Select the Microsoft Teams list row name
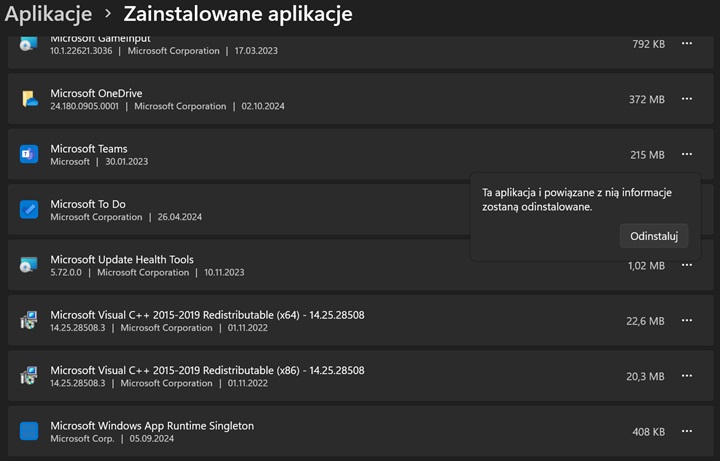The width and height of the screenshot is (720, 461). (x=89, y=149)
